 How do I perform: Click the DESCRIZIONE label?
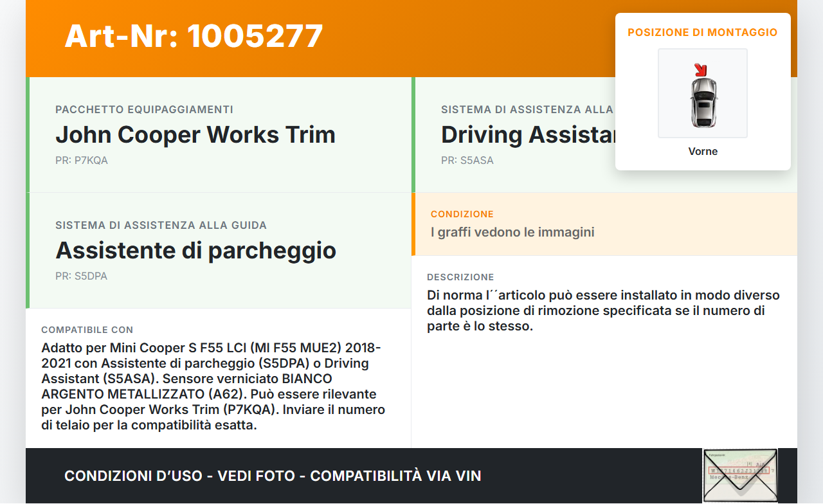(x=460, y=277)
